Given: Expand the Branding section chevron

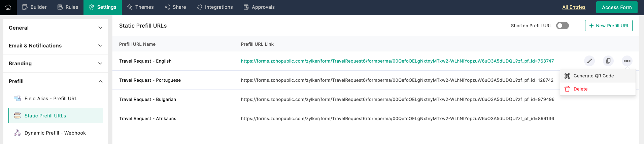Looking at the screenshot, I should coord(100,64).
